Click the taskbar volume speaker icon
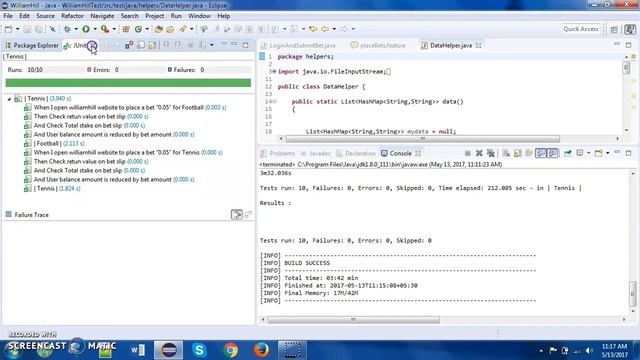Viewport: 640px width, 360px height. (589, 350)
